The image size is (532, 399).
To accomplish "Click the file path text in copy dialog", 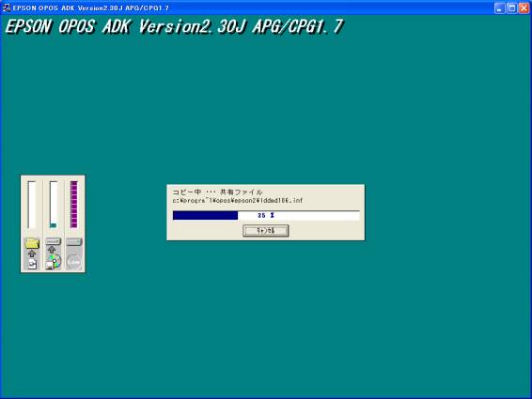I will point(238,201).
